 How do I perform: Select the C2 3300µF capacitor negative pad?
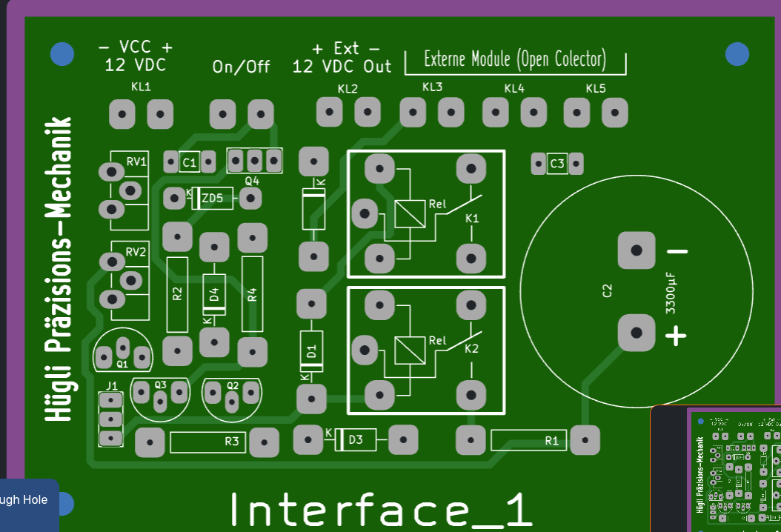637,250
